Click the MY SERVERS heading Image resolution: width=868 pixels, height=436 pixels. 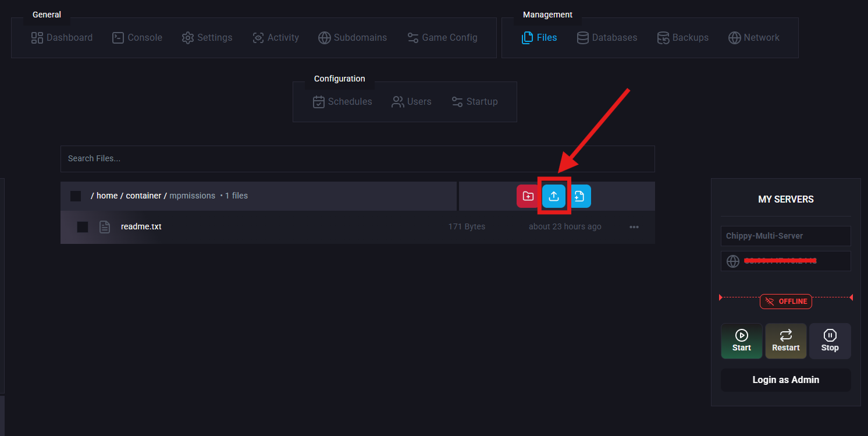tap(786, 200)
